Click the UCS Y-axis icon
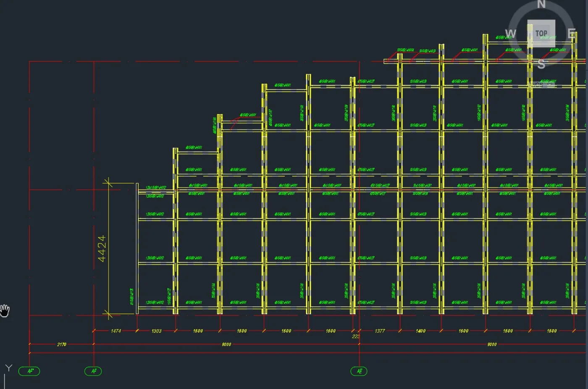The image size is (588, 389). click(x=8, y=368)
